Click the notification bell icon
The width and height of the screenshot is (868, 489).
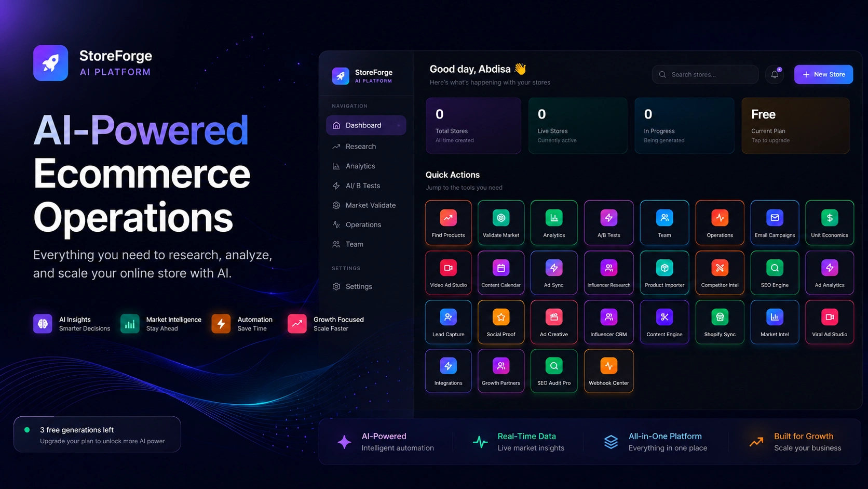click(x=775, y=74)
